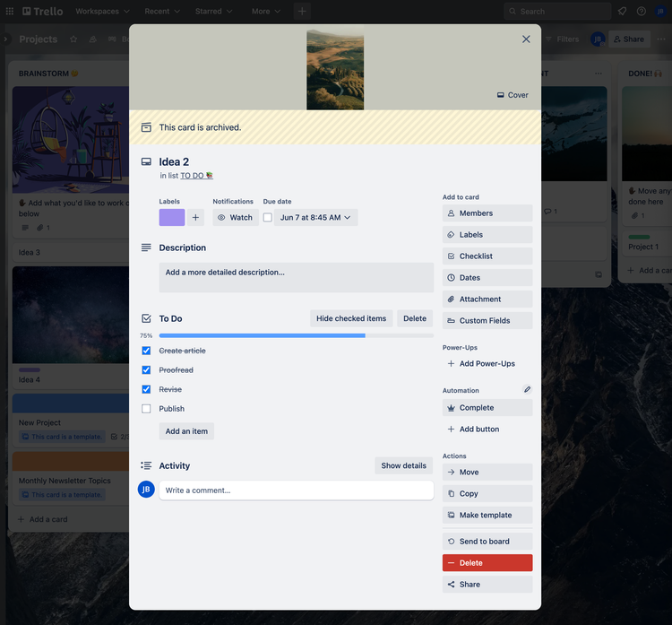Click the purple label swatch
Screen dimensions: 672x625
172,217
